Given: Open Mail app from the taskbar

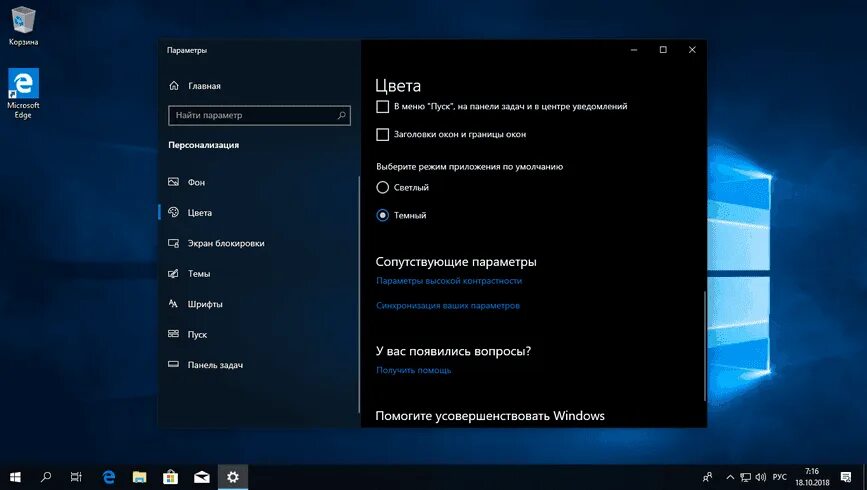Looking at the screenshot, I should click(202, 477).
